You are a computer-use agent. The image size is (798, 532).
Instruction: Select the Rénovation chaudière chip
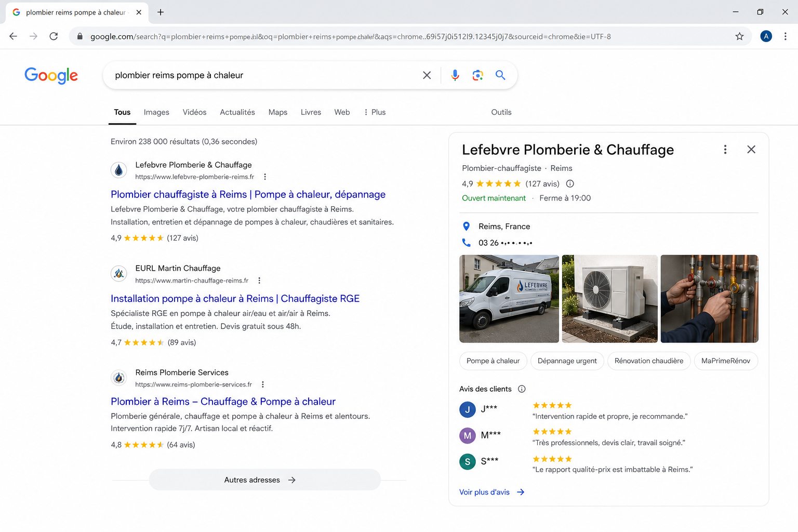point(649,361)
